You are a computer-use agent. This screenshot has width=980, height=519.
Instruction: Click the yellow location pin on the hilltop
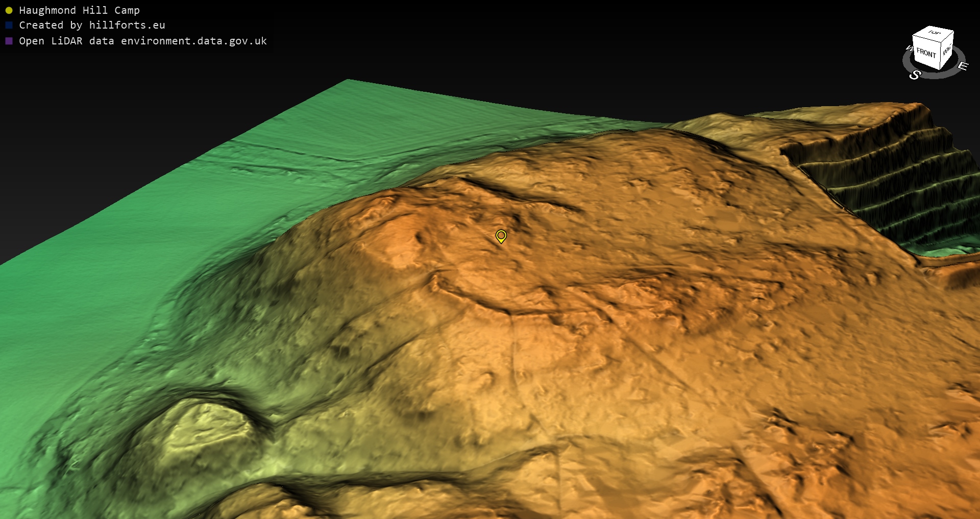click(x=501, y=236)
